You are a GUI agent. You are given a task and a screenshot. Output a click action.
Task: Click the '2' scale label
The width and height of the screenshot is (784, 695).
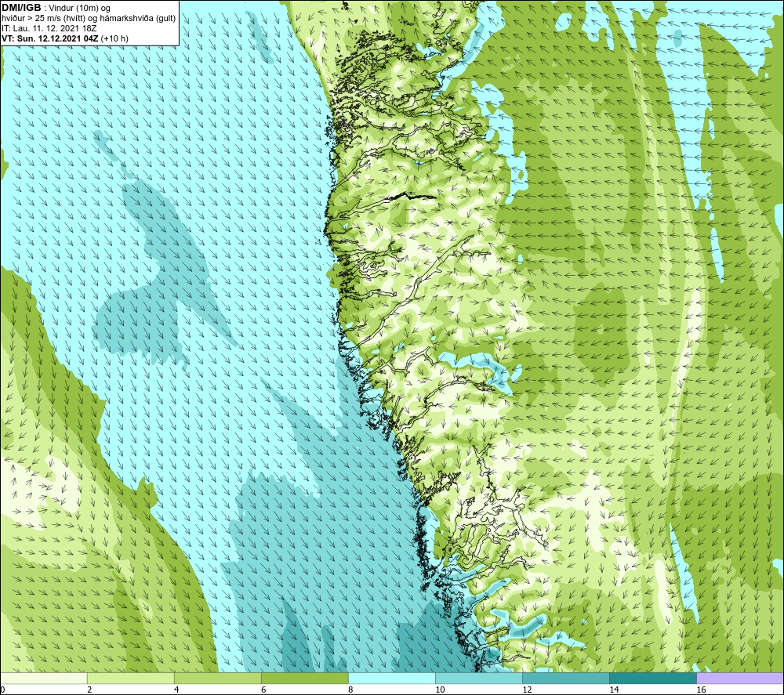click(89, 690)
